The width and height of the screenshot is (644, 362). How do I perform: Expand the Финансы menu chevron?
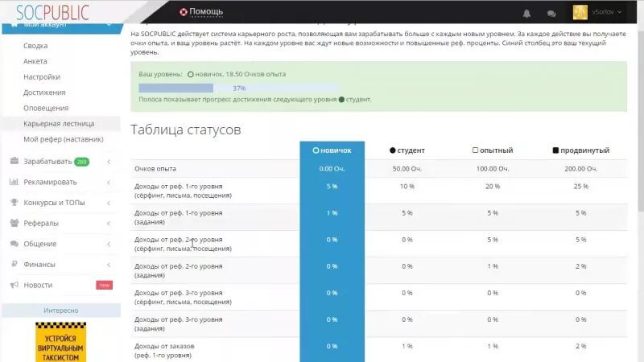click(x=109, y=265)
